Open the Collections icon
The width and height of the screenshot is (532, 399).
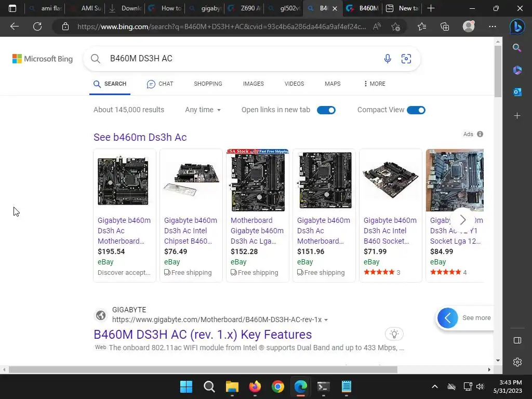(445, 26)
